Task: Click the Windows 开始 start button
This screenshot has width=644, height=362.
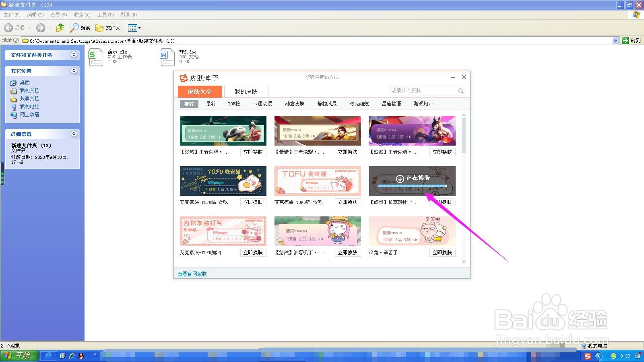Action: [19, 356]
